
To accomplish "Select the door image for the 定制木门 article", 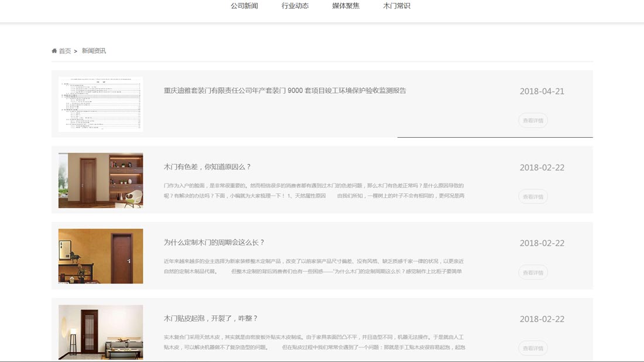I will [x=100, y=256].
